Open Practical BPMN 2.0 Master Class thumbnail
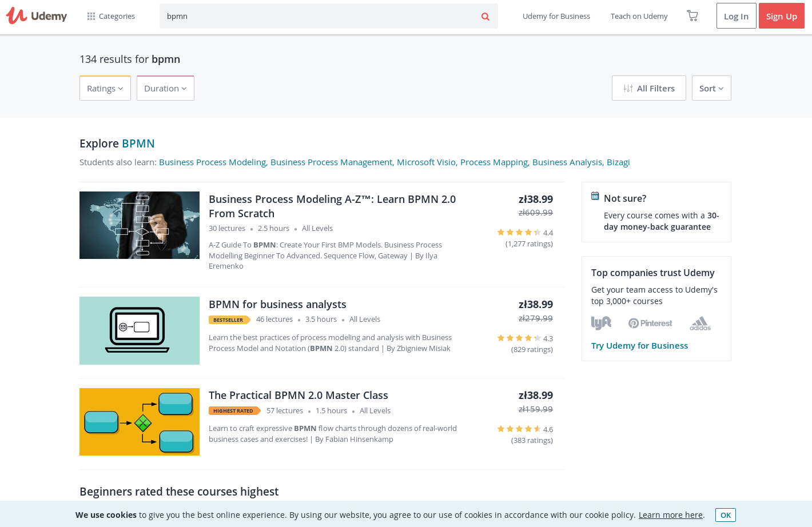 (140, 422)
